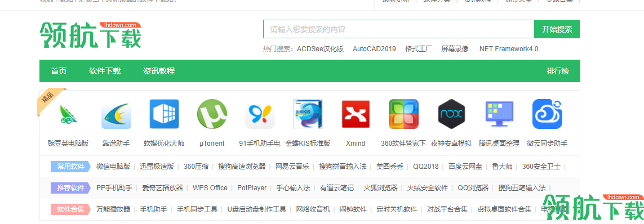Open the 91手机助手 app icon
This screenshot has height=224, width=644.
point(260,114)
